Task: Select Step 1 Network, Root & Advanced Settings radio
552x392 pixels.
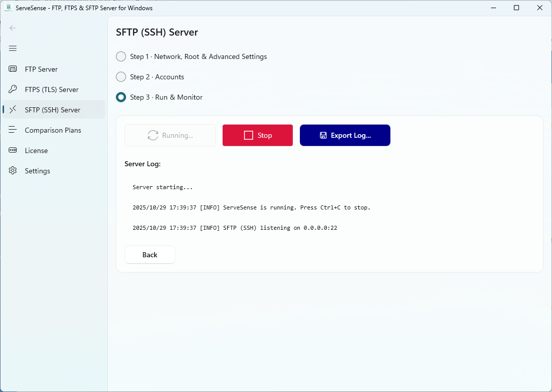Action: click(121, 56)
